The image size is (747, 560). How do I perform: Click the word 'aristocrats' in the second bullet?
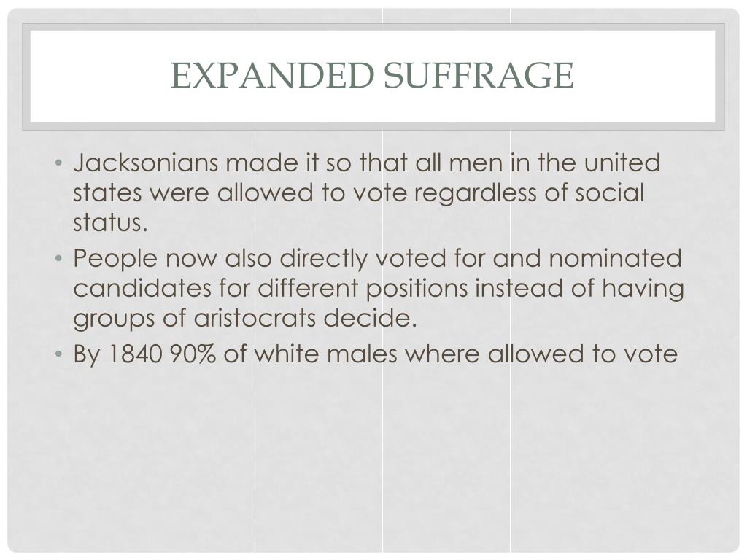coord(255,318)
